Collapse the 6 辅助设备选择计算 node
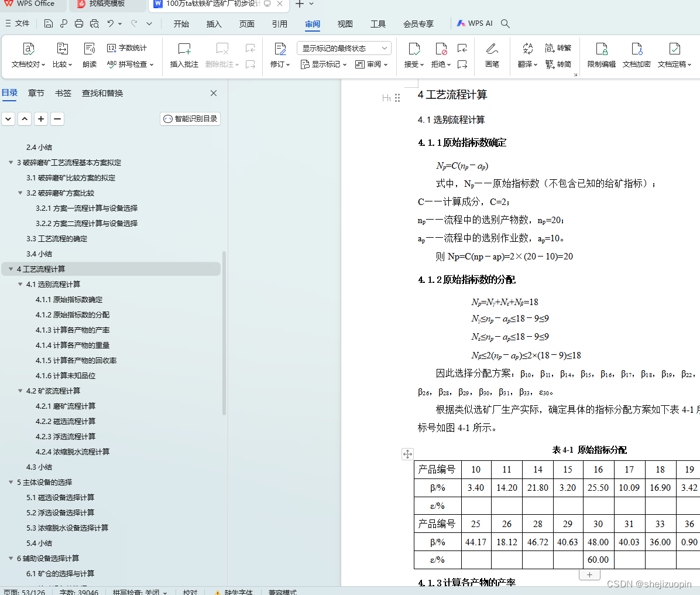Screen dimensions: 700x595 pos(11,558)
